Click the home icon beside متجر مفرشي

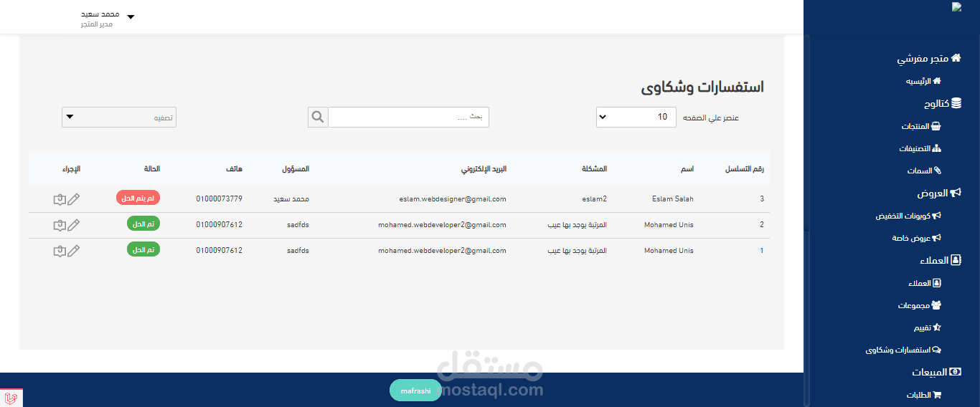tap(956, 58)
